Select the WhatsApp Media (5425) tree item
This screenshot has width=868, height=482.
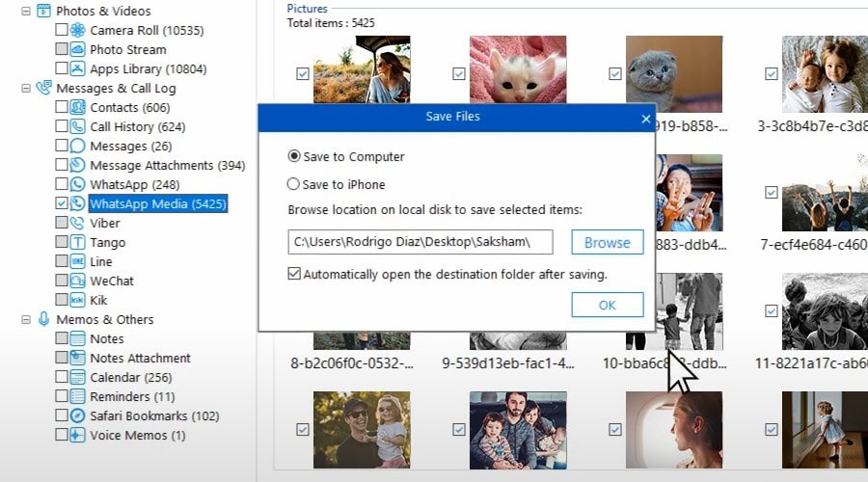pos(158,203)
